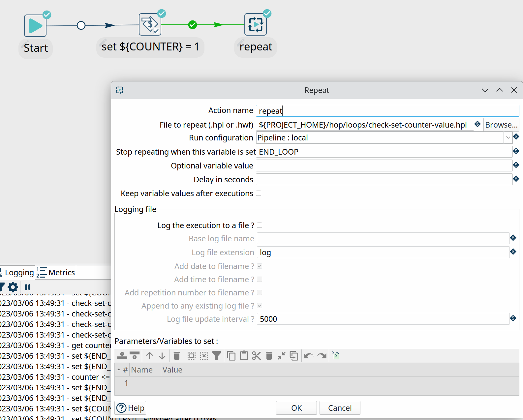Click the Optional variable value field

[x=384, y=165]
